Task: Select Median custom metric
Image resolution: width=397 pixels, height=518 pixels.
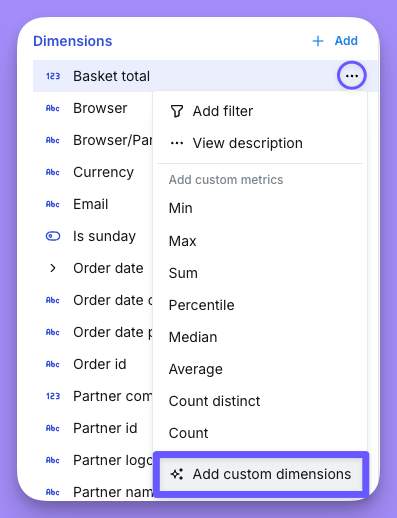Action: (260, 337)
